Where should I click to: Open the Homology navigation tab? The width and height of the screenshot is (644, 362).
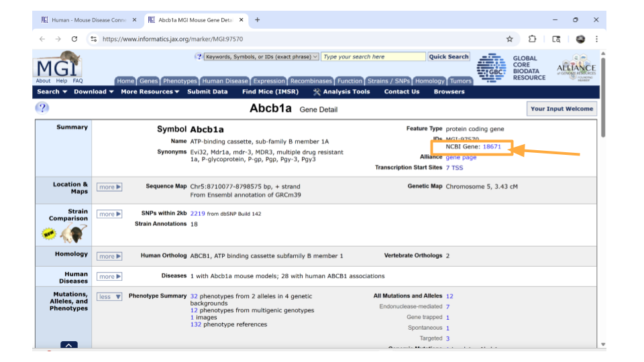pyautogui.click(x=429, y=81)
